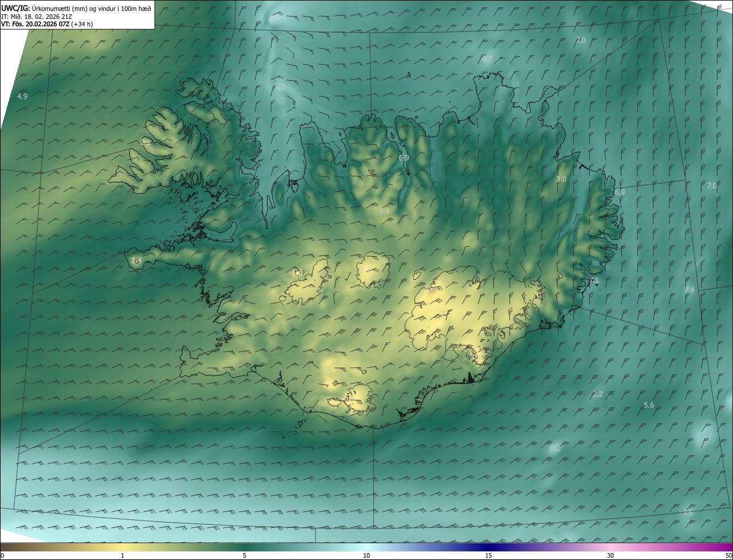This screenshot has height=560, width=733.
Task: Click the 5 tick on the colour scale
Action: click(245, 555)
